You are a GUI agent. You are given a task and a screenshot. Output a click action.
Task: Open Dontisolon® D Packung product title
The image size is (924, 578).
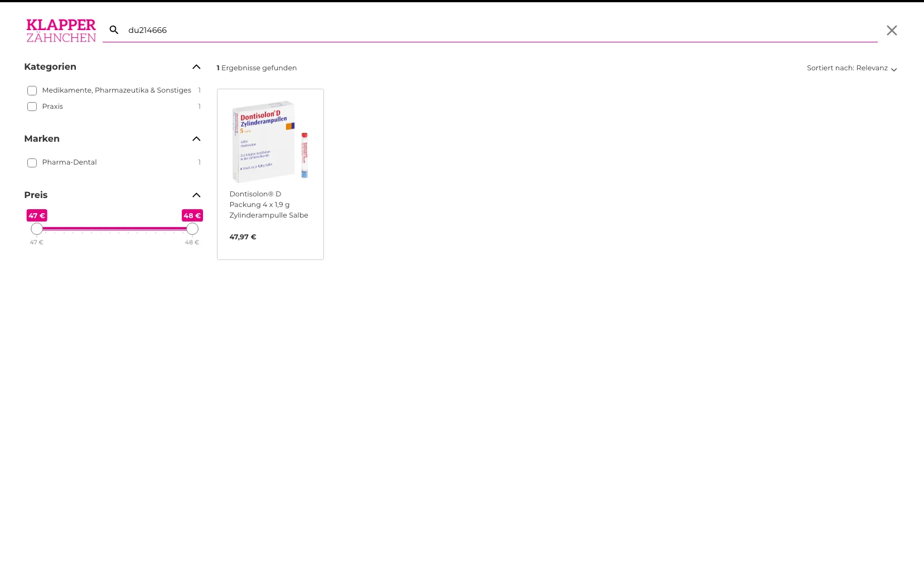click(x=269, y=205)
